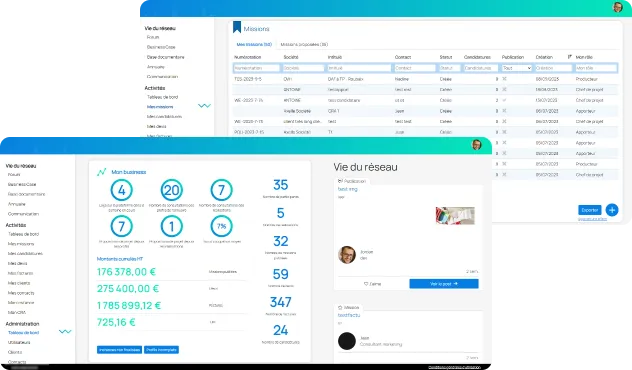The image size is (632, 370).
Task: Focus the Création filter field
Action: click(553, 68)
